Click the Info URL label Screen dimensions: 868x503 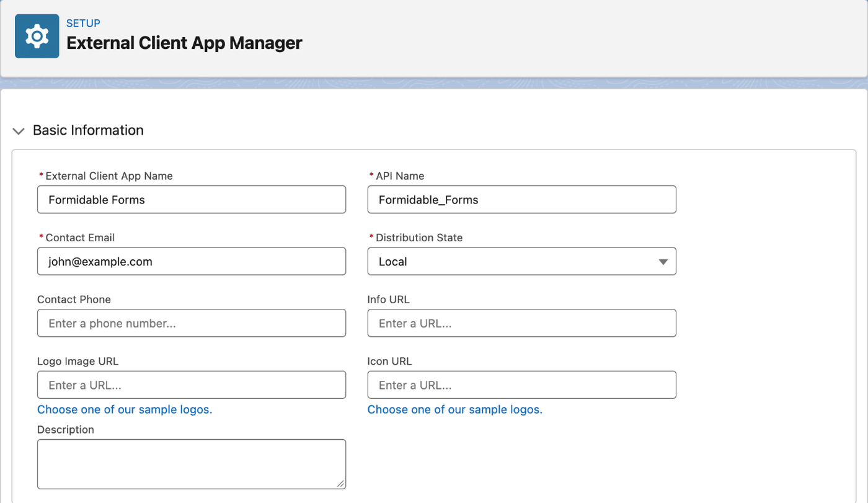[389, 300]
